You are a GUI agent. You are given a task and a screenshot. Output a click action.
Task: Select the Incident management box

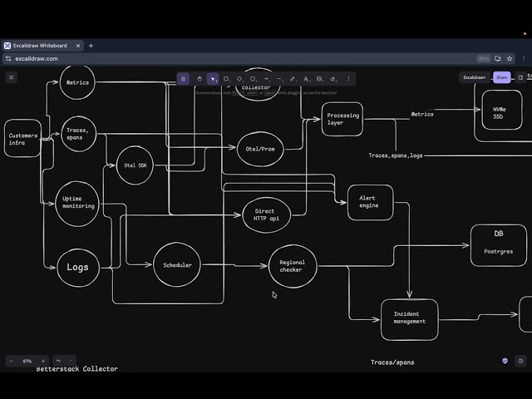410,319
